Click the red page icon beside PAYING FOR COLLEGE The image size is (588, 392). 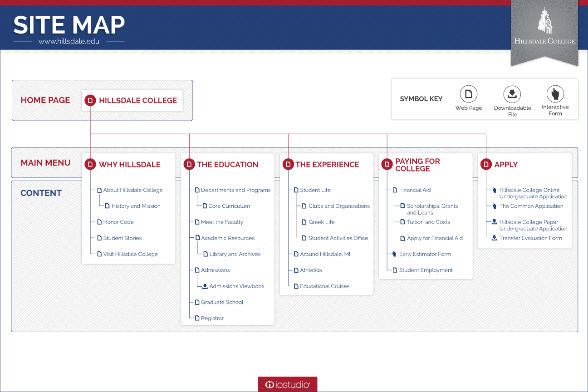387,164
